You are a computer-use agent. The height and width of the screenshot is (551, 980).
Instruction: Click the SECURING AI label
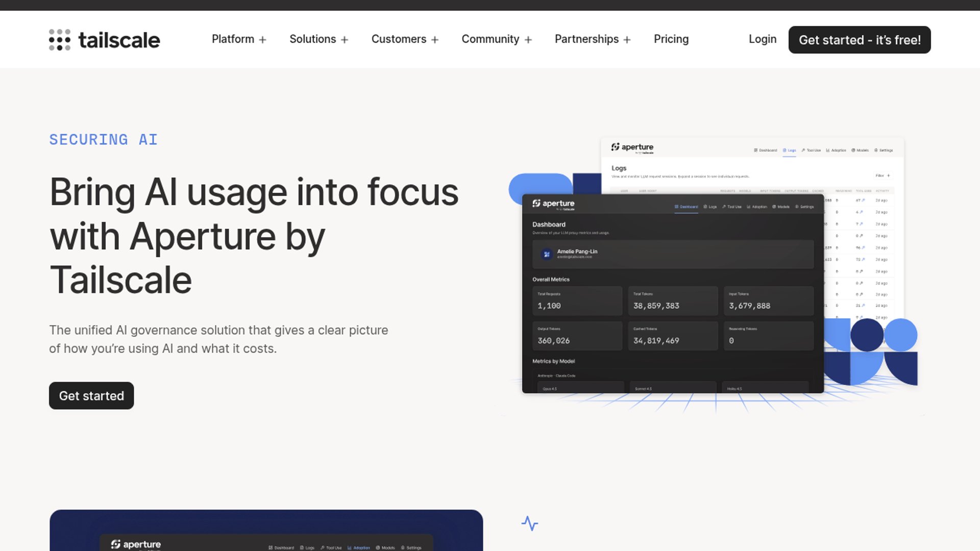coord(104,140)
